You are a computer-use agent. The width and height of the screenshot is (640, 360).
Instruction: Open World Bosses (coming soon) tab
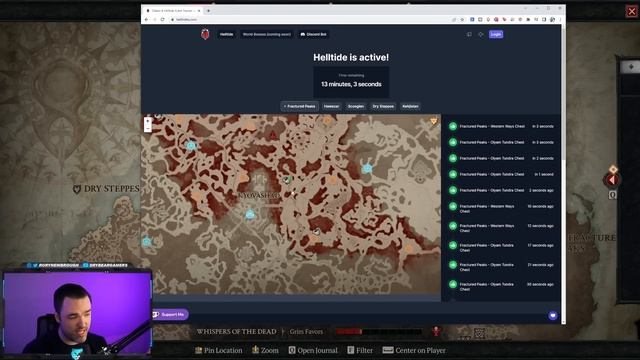coord(267,34)
